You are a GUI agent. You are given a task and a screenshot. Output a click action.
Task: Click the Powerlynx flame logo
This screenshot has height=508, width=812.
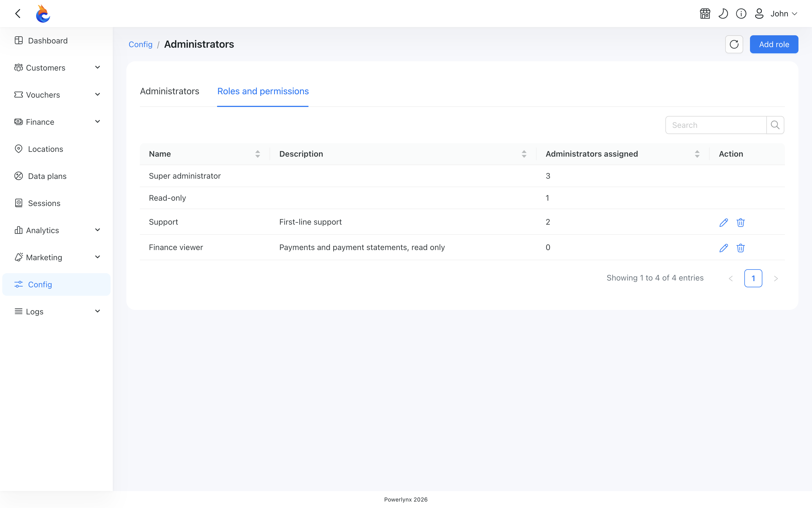[43, 14]
